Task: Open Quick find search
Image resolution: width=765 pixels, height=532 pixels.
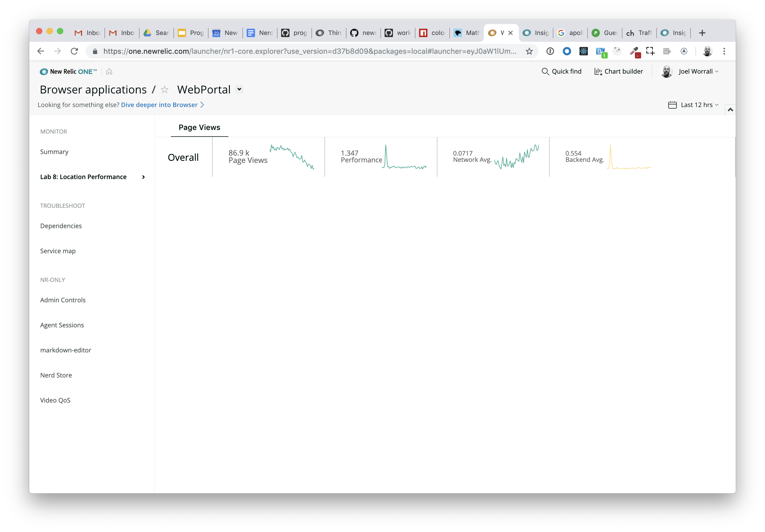Action: (561, 71)
